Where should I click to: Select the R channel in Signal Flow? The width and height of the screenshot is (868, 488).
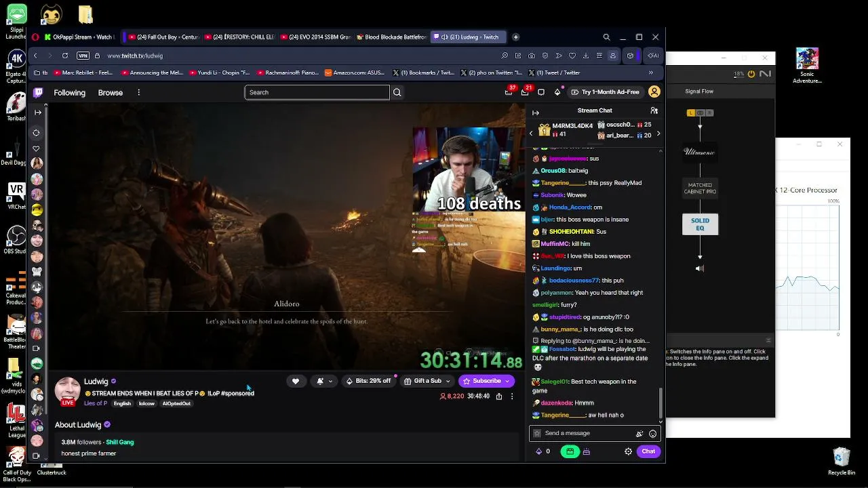point(709,113)
